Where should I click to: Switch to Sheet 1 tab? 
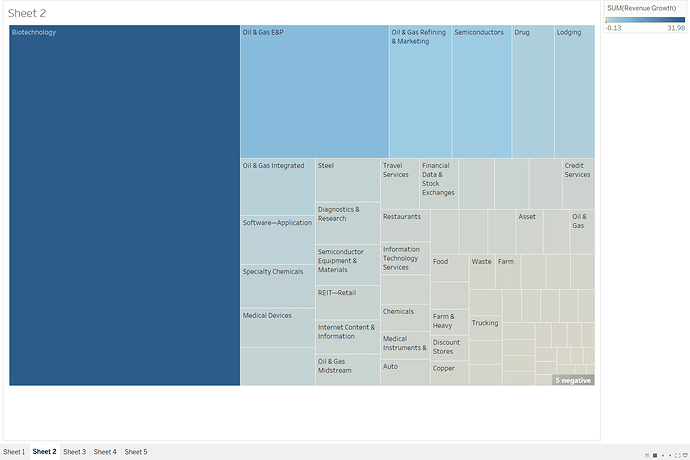[x=14, y=452]
